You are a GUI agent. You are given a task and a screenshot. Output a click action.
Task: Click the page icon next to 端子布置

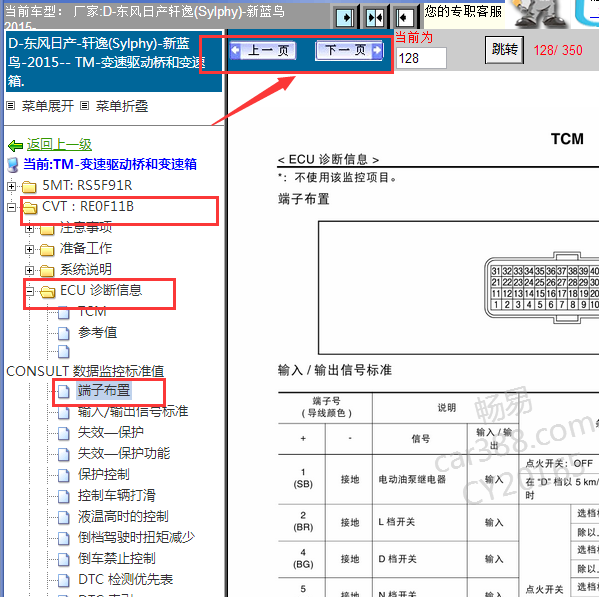click(x=64, y=392)
